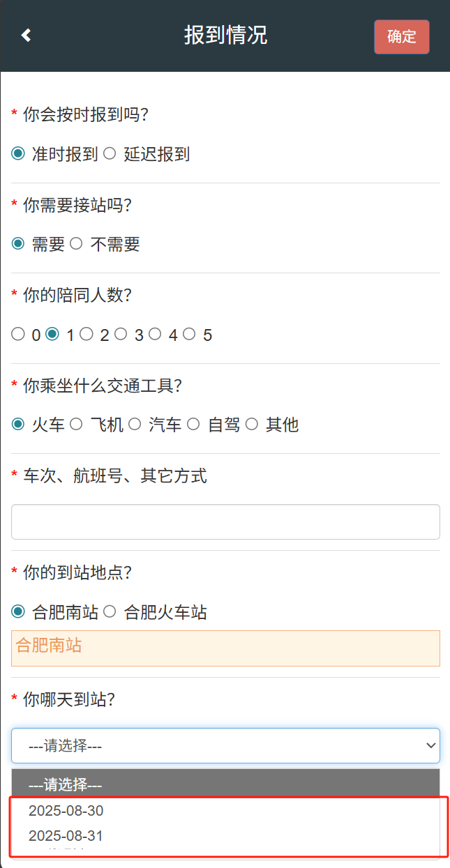
Task: Select the ---请选择--- placeholder option in list
Action: click(66, 785)
